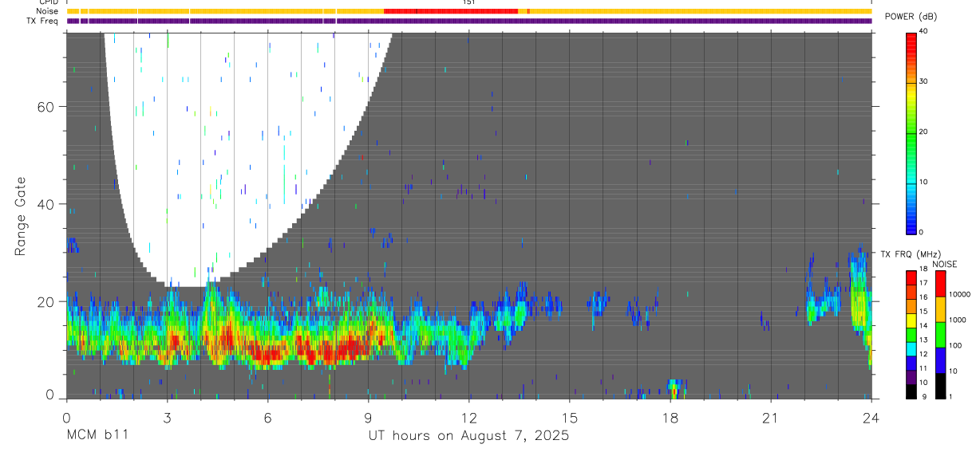
Task: Select the blue NOISE legend swatch 10-100
Action: (x=941, y=360)
